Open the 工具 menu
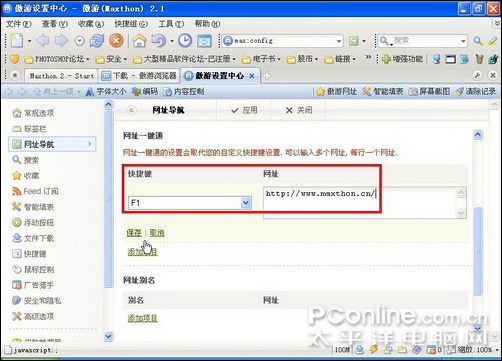This screenshot has height=361, width=502. coord(171,24)
